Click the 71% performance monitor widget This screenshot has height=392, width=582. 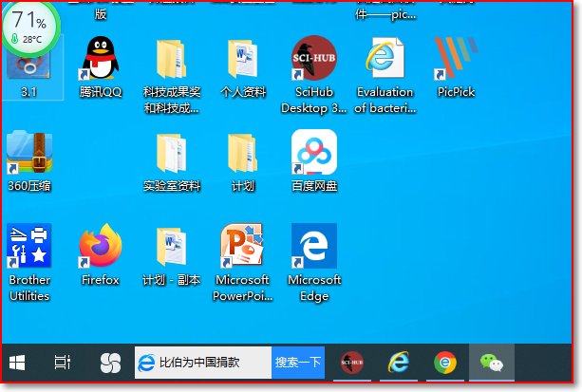pos(30,29)
